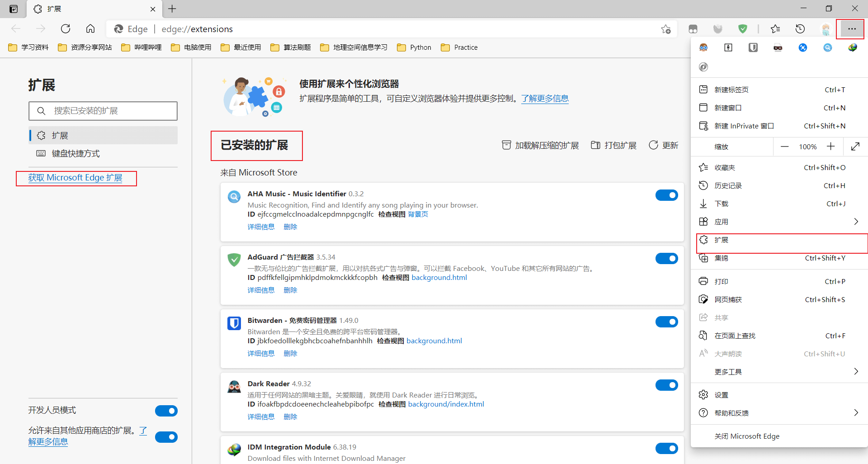Screen dimensions: 868x464
Task: Choose 打印 from the menu
Action: (779, 281)
